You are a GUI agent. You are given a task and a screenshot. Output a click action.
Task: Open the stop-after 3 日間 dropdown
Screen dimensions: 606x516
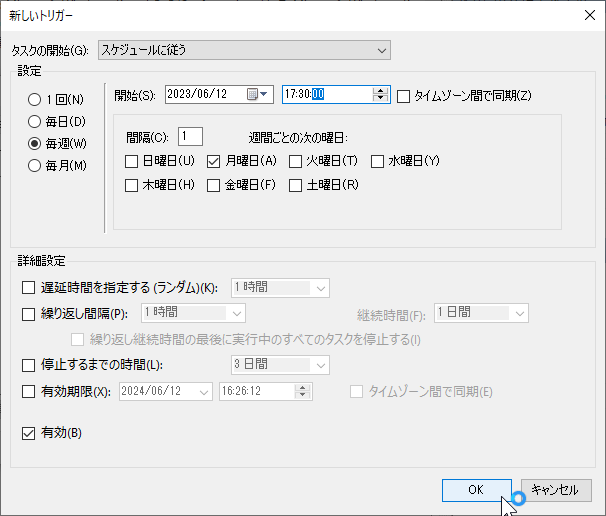coord(280,365)
